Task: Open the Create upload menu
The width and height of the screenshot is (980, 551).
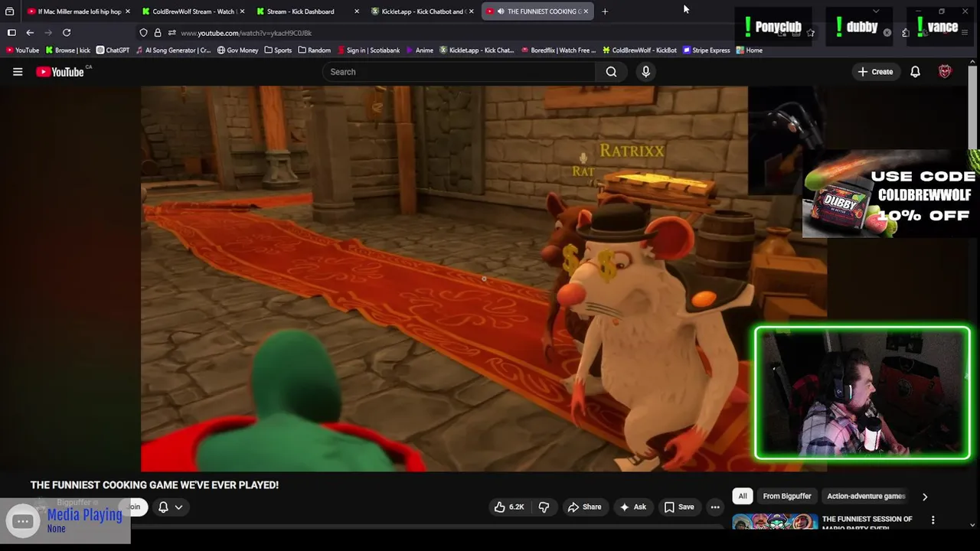Action: click(875, 72)
